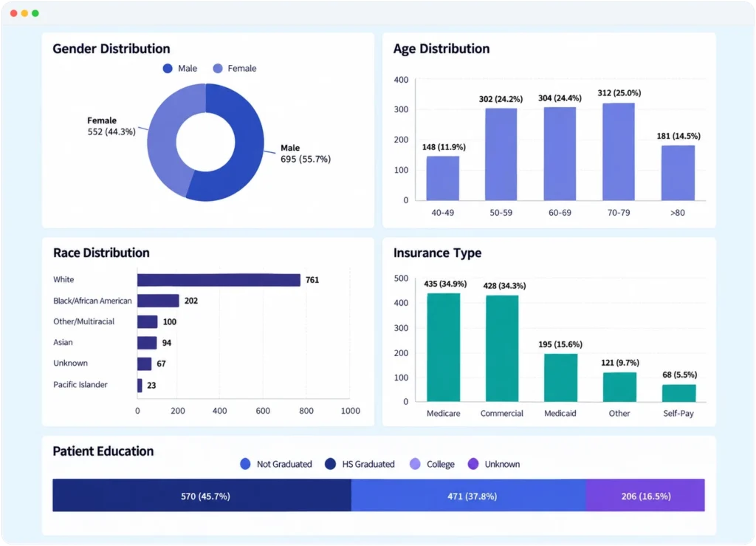Click the Patient Education title
Screen dimensions: 756x546
103,451
